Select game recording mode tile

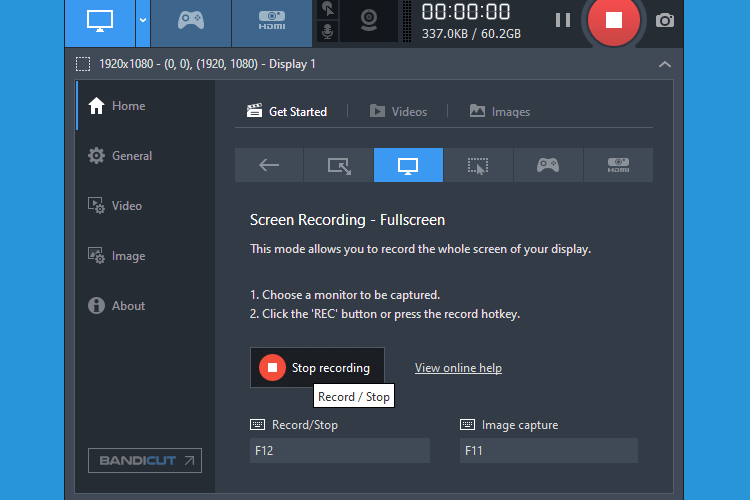548,165
